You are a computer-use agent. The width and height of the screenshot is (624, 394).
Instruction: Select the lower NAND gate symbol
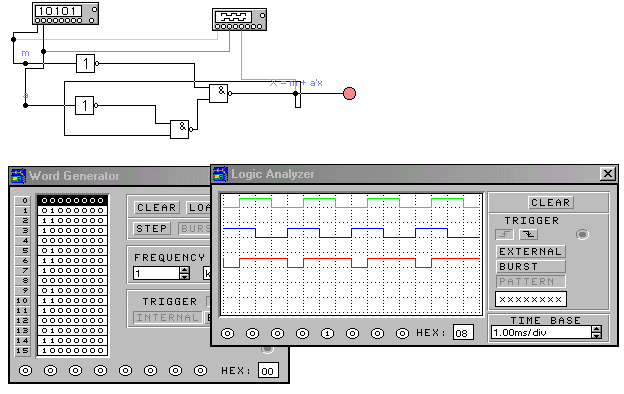(x=180, y=129)
